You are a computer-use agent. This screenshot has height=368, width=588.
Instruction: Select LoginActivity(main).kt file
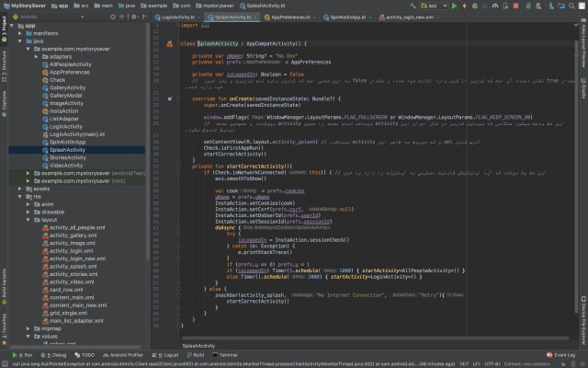click(77, 134)
